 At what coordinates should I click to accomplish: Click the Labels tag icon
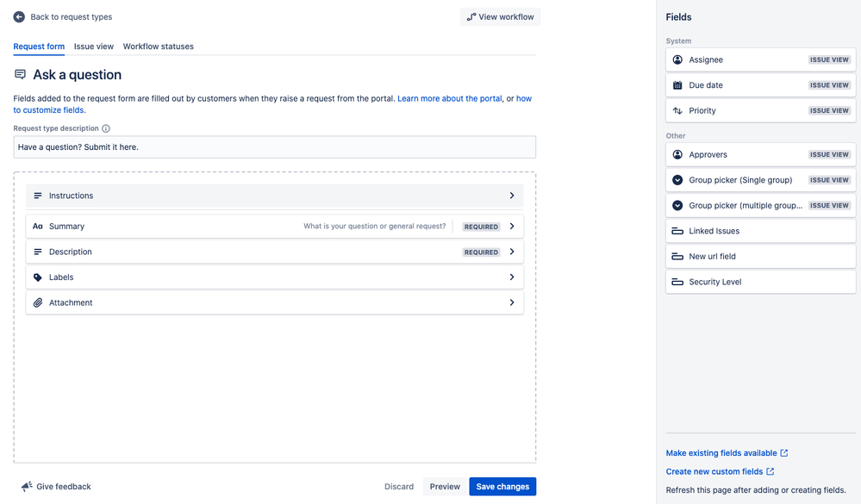click(38, 277)
